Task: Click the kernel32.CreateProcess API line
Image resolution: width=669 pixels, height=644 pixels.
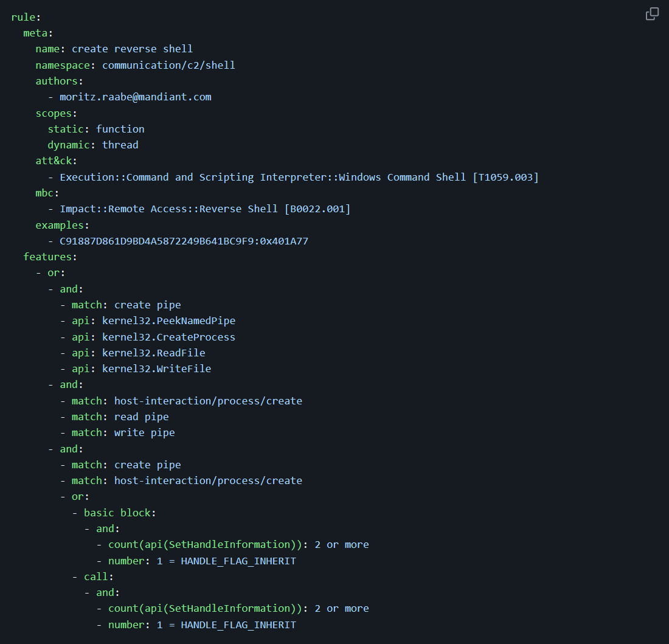Action: pos(168,337)
